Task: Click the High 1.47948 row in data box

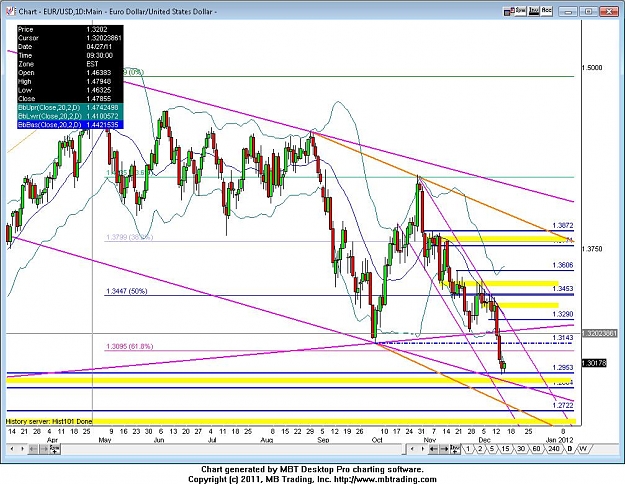Action: (x=70, y=81)
